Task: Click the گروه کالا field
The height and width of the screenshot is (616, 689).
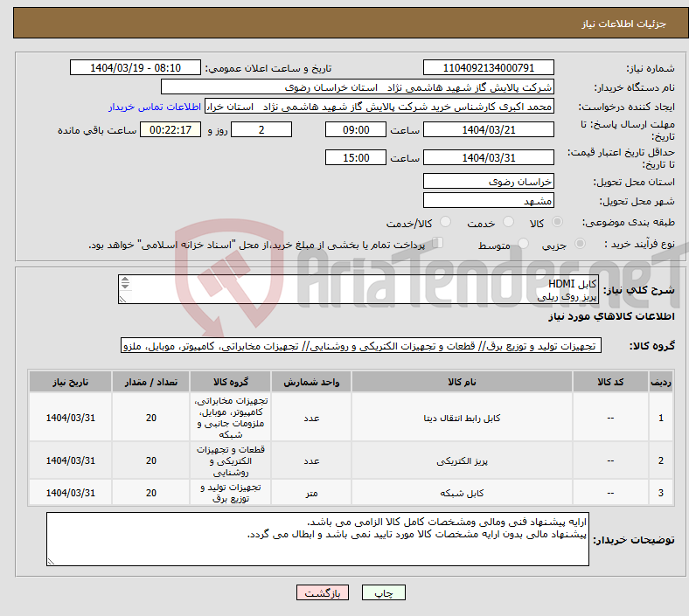Action: [x=361, y=345]
